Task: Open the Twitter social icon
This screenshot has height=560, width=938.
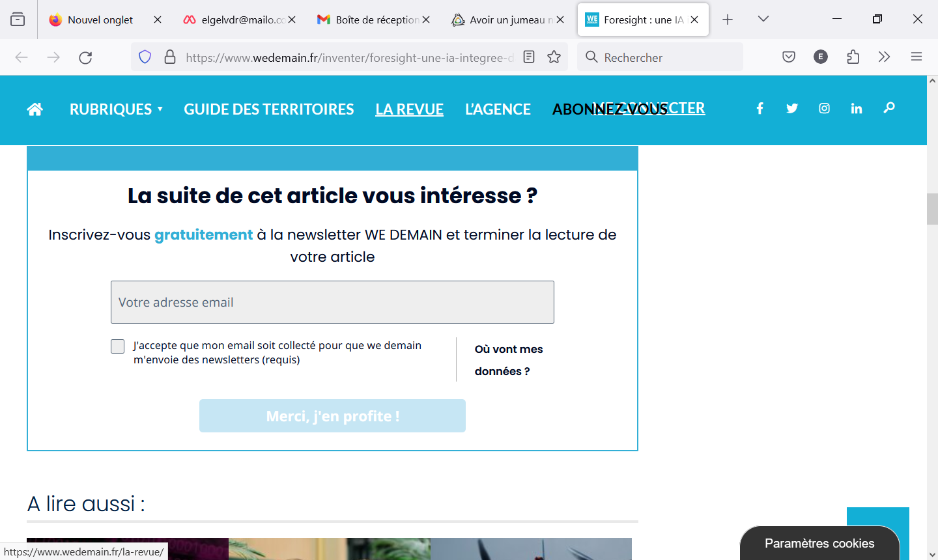Action: pos(792,109)
